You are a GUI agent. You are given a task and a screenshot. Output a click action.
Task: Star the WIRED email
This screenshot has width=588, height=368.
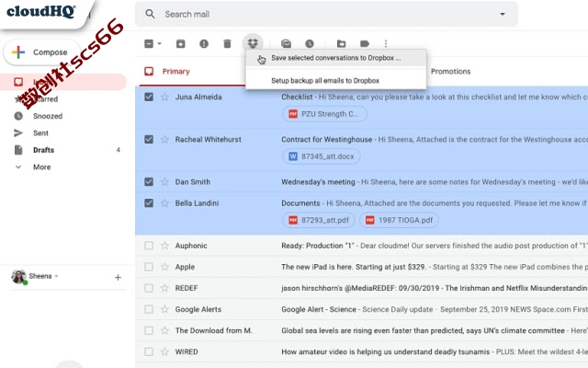pyautogui.click(x=164, y=351)
